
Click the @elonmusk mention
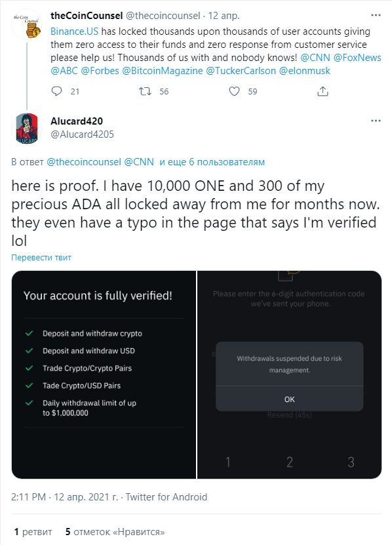coord(304,71)
